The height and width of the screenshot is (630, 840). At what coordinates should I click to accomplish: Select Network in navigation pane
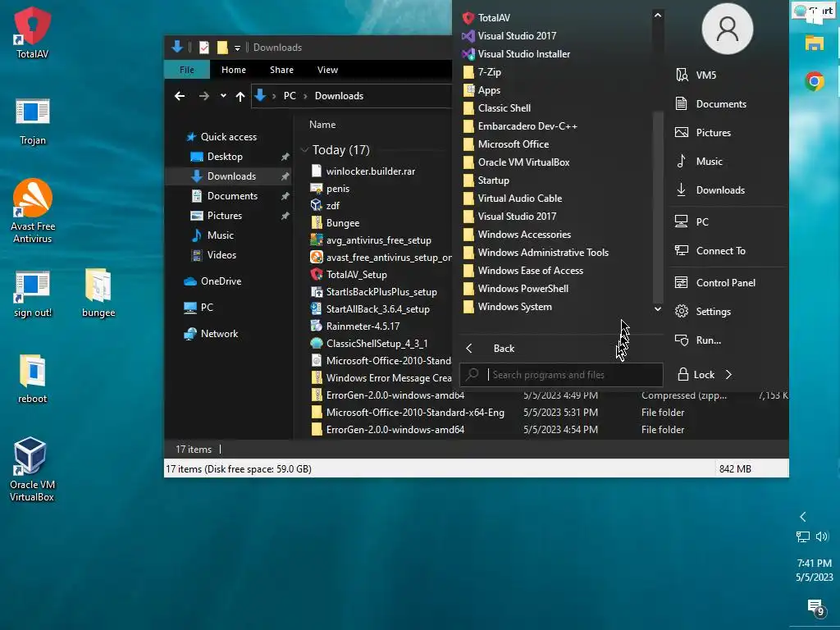[x=219, y=334]
